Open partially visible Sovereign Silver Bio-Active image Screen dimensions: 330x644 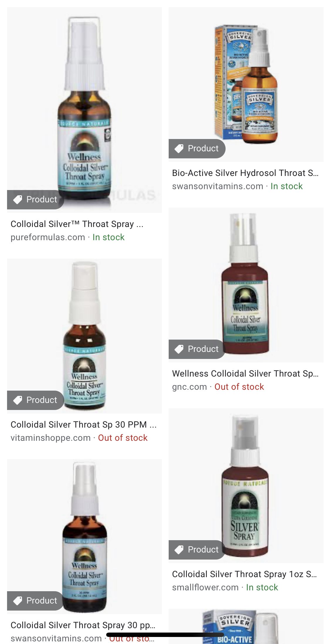(246, 626)
